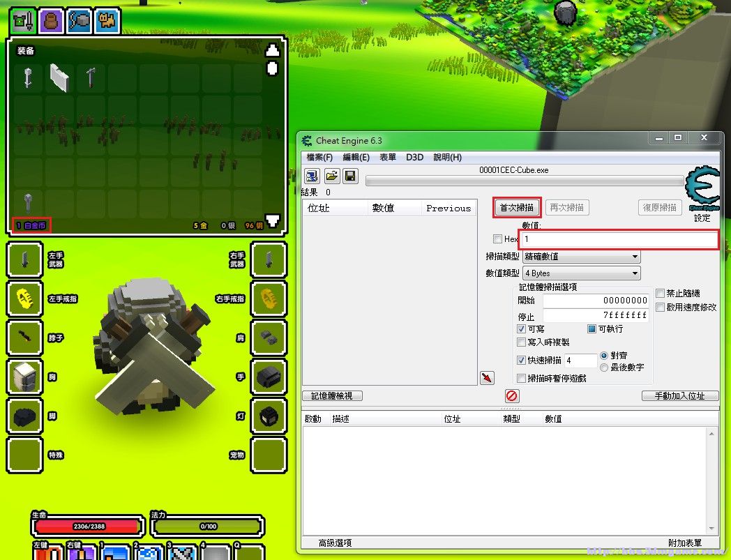The height and width of the screenshot is (560, 731).
Task: Click the 復原掃描 undo scan button
Action: tap(660, 208)
